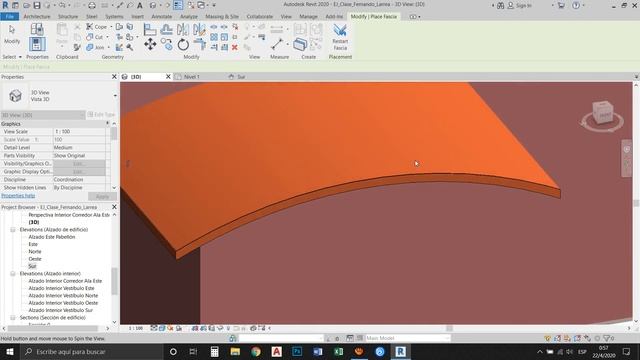640x360 pixels.
Task: Select Alzado Este Pabellón in Project Browser
Action: tap(52, 237)
